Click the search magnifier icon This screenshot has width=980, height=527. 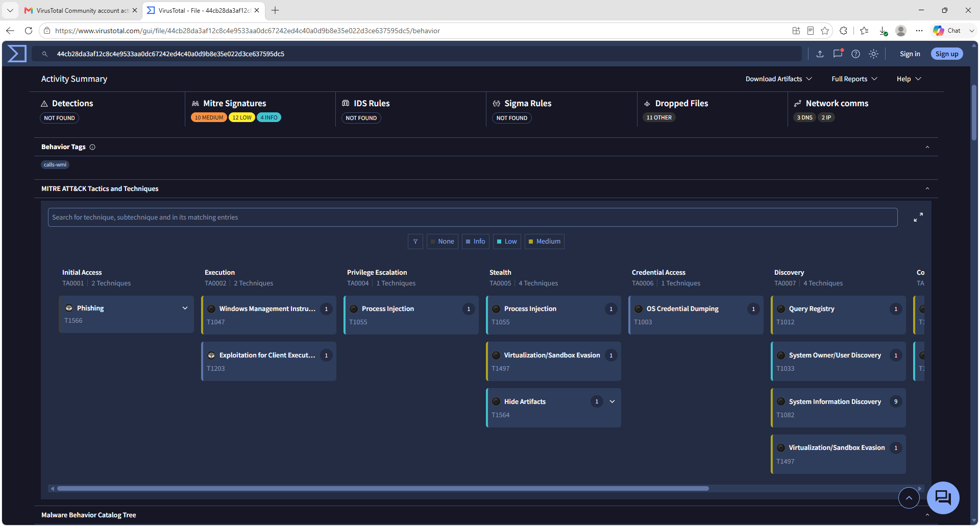tap(45, 54)
